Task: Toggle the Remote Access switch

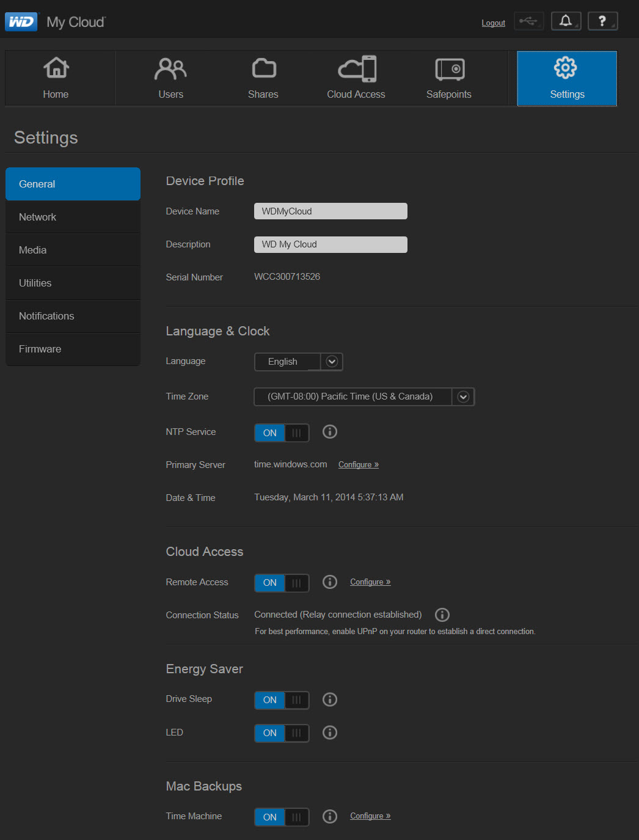Action: pyautogui.click(x=282, y=583)
